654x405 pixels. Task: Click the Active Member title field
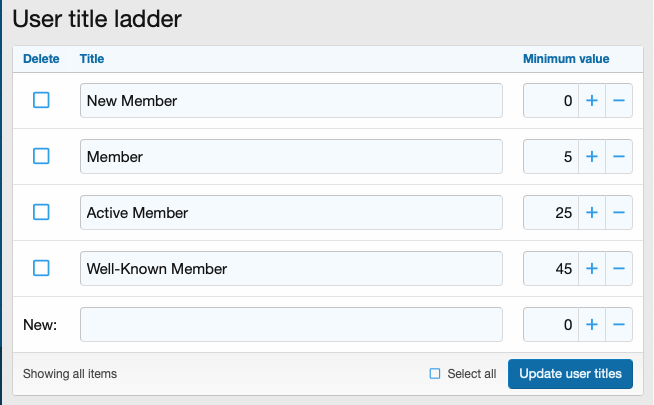291,213
